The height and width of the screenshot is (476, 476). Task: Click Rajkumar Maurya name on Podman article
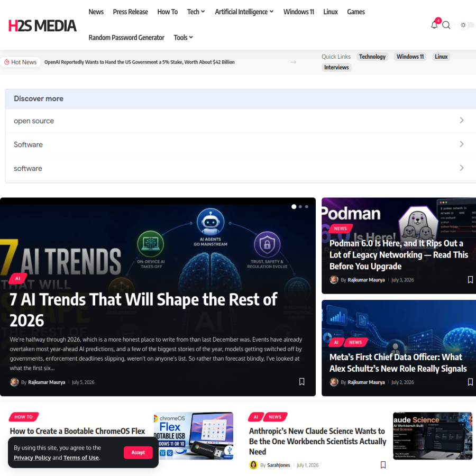pos(366,280)
